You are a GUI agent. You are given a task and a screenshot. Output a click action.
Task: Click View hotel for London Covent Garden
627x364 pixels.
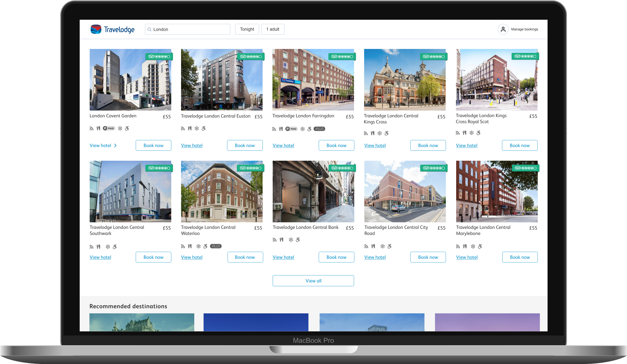coord(100,146)
